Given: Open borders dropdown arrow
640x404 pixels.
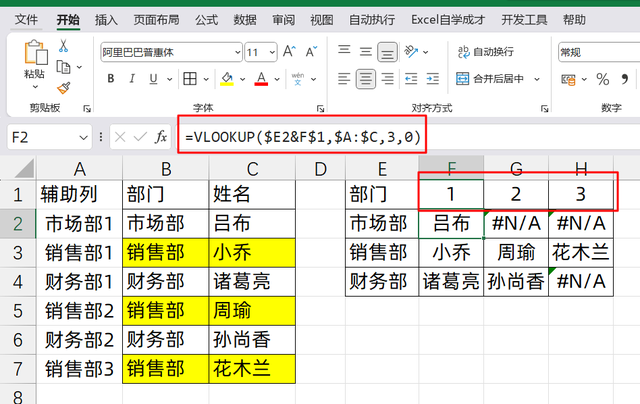Looking at the screenshot, I should coord(206,79).
